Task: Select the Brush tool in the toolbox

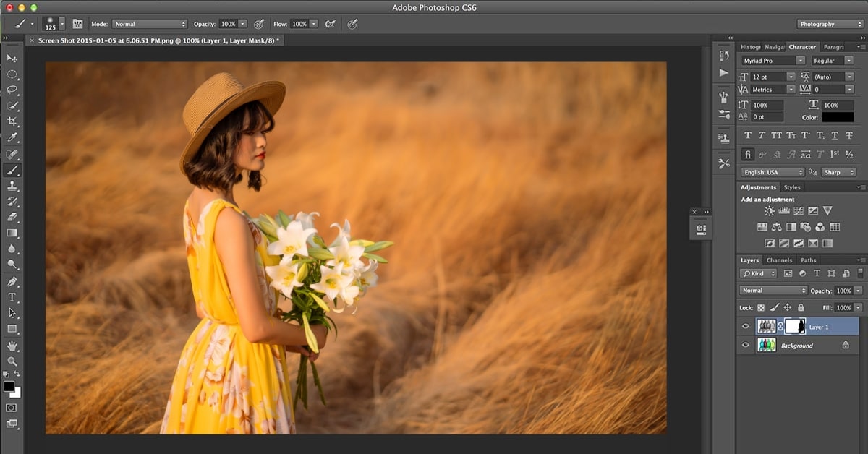Action: point(12,171)
